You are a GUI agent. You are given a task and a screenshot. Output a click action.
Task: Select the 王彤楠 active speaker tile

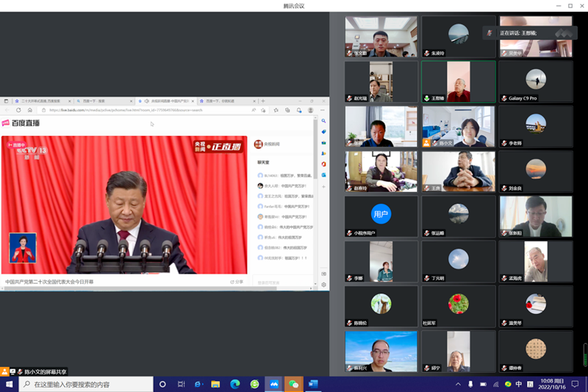458,82
